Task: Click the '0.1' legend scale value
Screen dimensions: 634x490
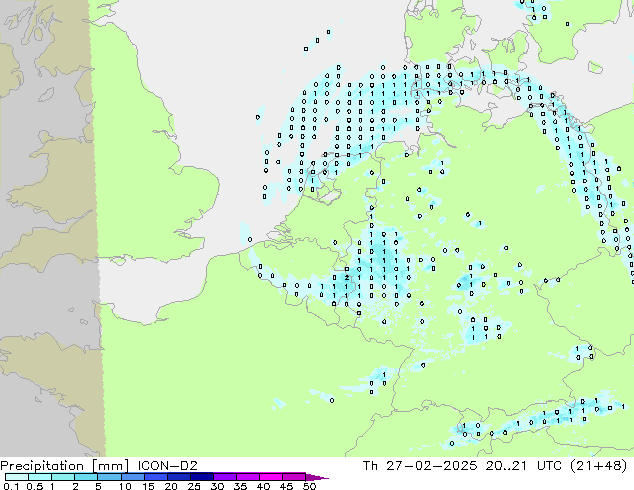Action: pos(11,486)
